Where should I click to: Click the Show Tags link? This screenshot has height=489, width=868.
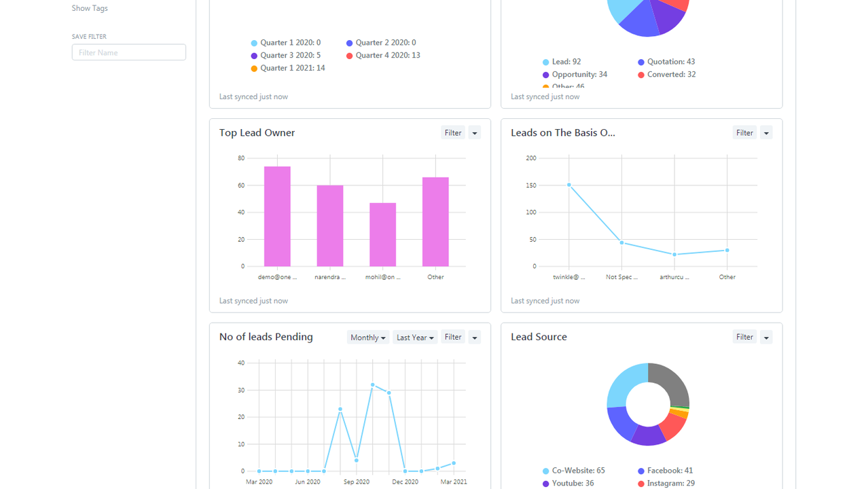(90, 8)
